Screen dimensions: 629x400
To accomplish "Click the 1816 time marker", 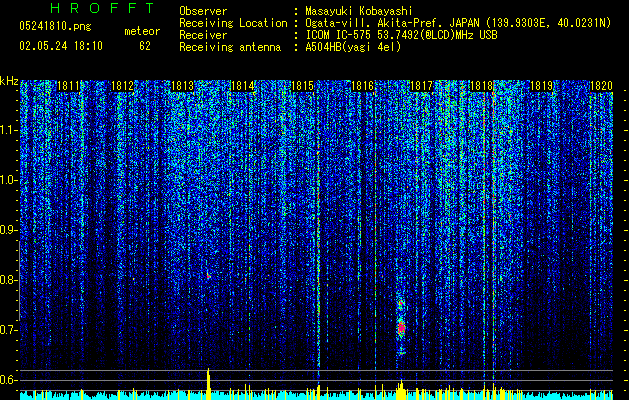I will coord(362,86).
